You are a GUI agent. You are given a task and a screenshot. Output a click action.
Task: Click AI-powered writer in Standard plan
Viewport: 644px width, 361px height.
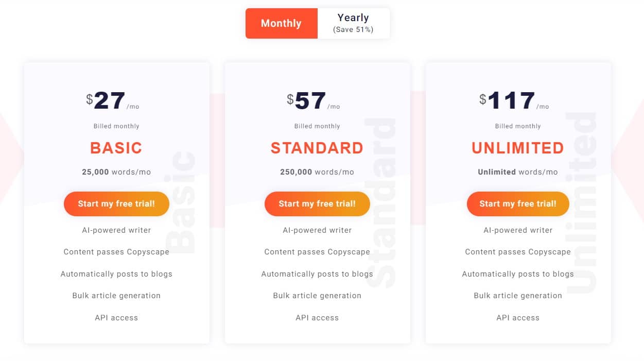click(x=317, y=230)
